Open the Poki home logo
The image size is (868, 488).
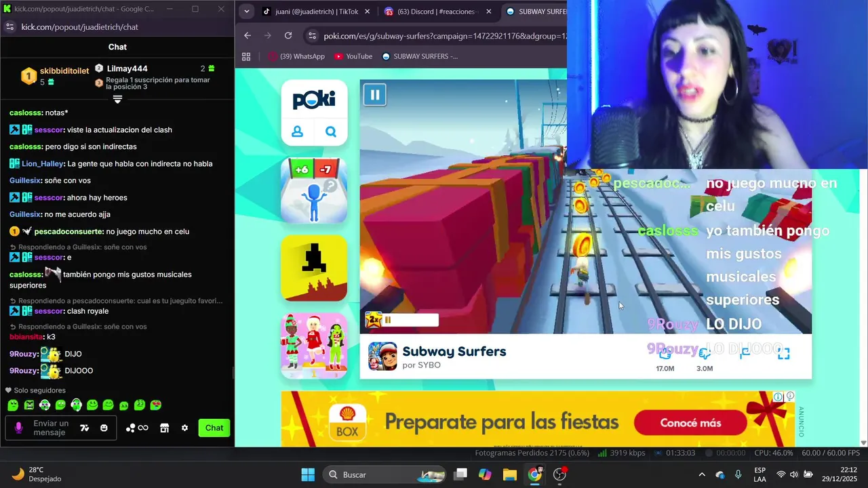point(314,100)
